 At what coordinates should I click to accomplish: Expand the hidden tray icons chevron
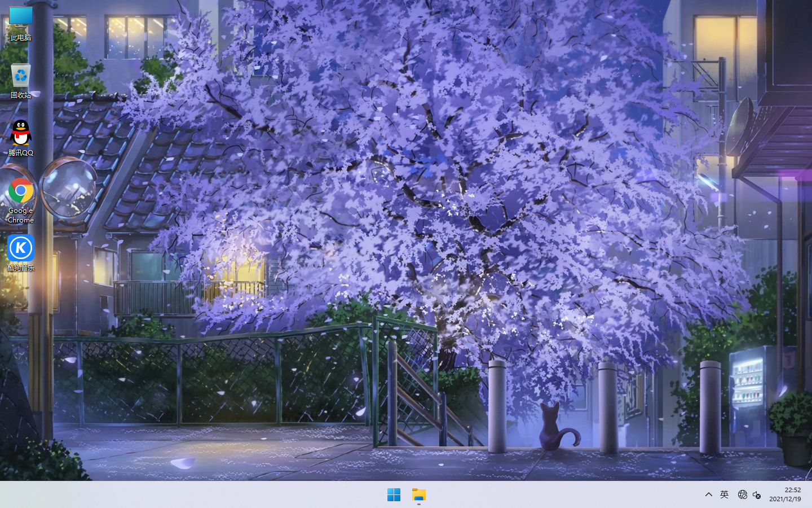pyautogui.click(x=709, y=494)
